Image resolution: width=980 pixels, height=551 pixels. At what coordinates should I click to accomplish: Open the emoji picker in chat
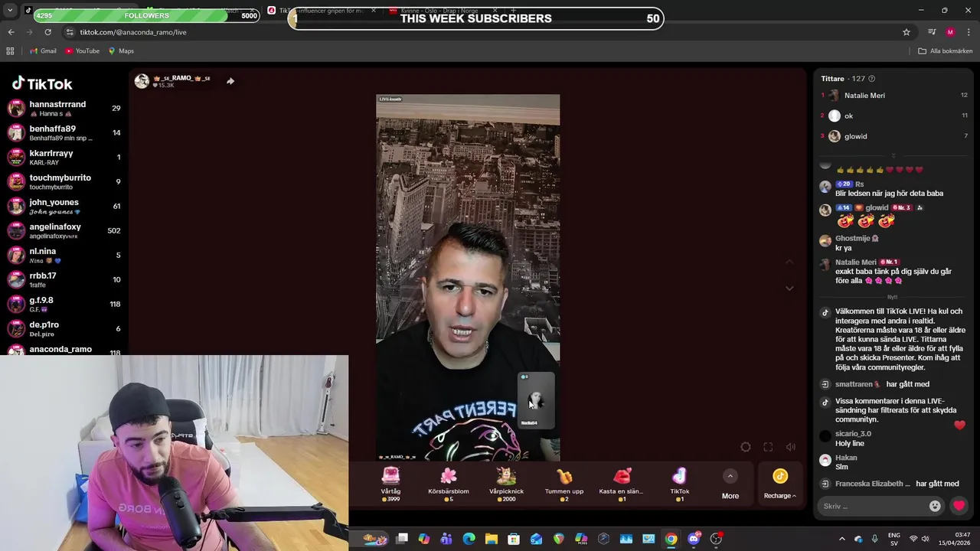pos(935,506)
